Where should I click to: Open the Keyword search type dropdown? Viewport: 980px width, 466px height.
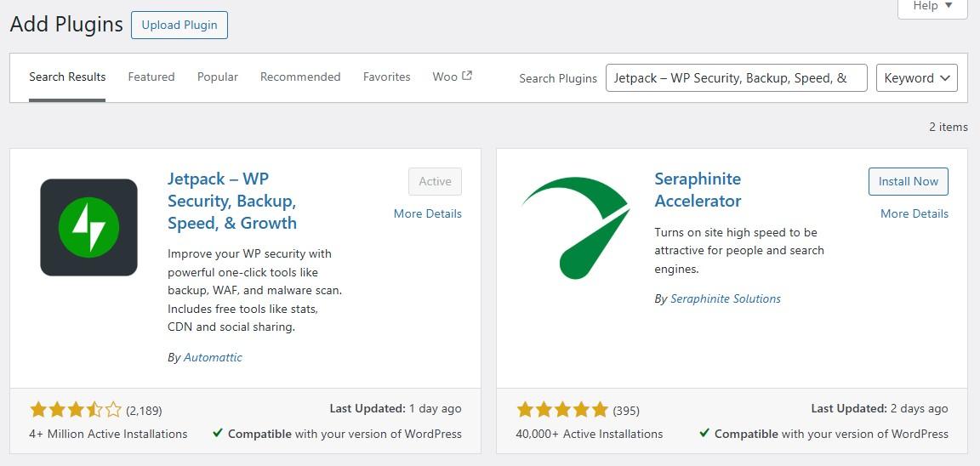pos(917,78)
